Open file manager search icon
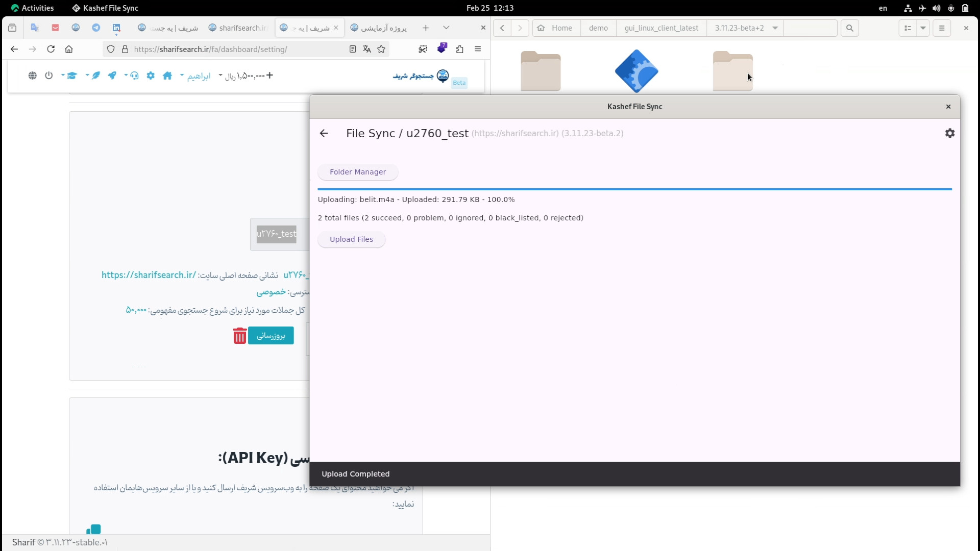The width and height of the screenshot is (980, 551). [x=849, y=28]
